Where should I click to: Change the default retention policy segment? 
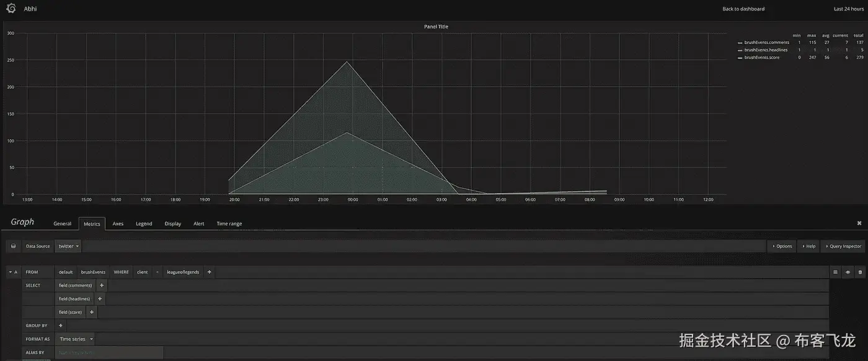point(66,272)
